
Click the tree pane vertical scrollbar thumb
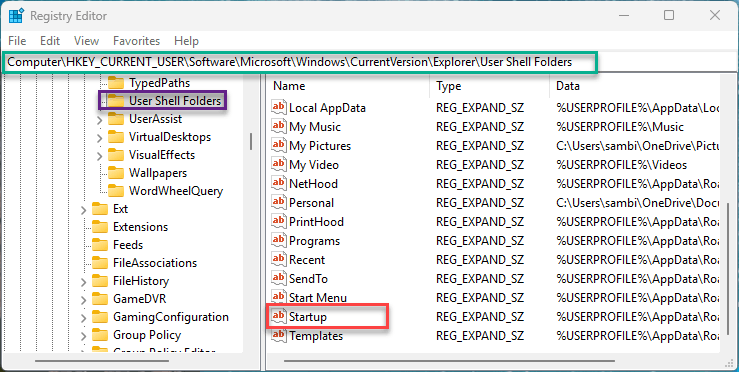[x=251, y=141]
